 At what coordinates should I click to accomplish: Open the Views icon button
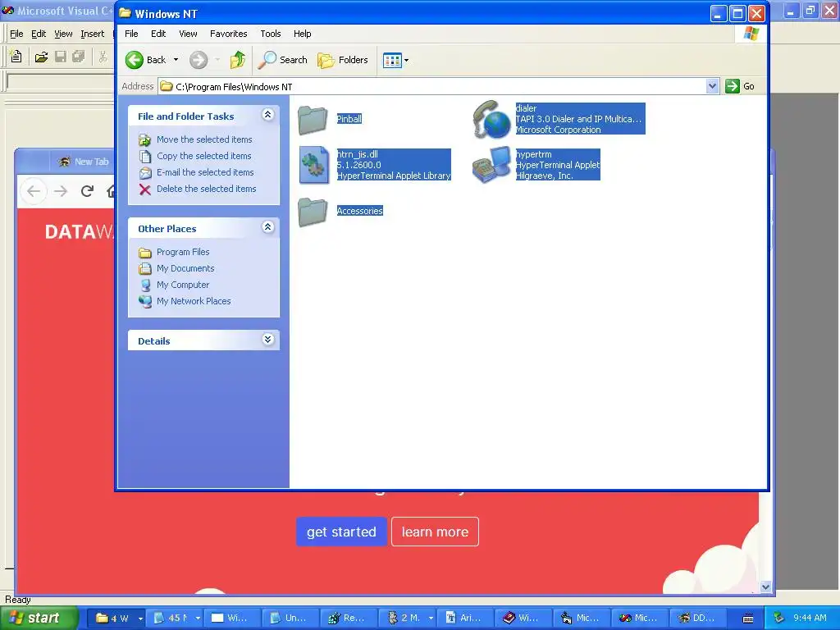(392, 60)
